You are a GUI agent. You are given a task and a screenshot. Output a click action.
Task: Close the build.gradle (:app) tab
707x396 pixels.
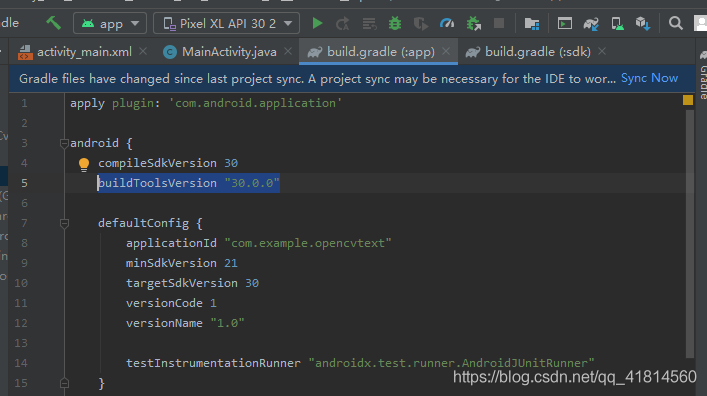[x=446, y=51]
